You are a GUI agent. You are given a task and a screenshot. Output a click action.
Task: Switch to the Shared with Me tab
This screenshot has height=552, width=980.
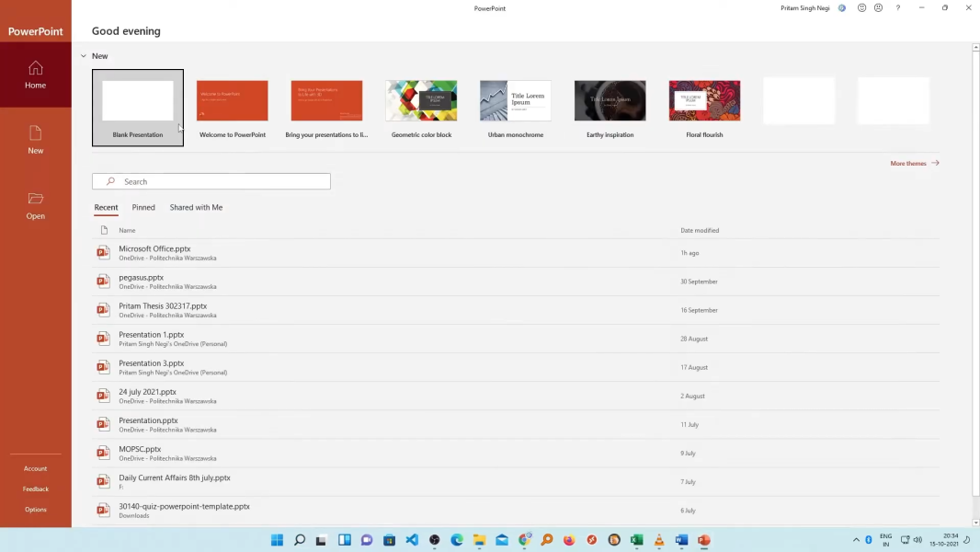pos(196,208)
